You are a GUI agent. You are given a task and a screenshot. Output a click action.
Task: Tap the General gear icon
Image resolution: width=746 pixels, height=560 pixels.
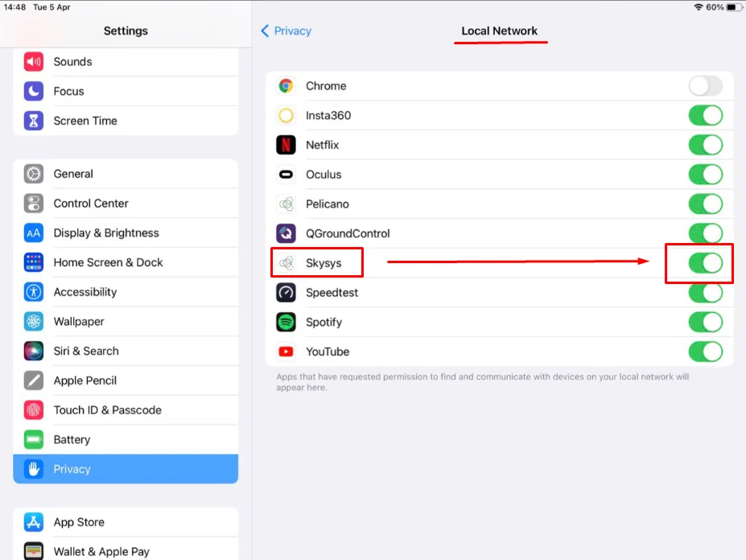click(x=33, y=174)
